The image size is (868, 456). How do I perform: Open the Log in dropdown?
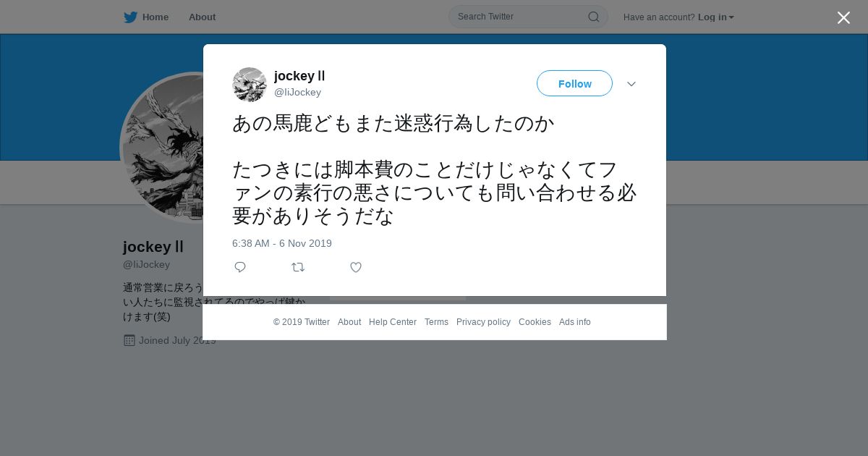coord(716,17)
